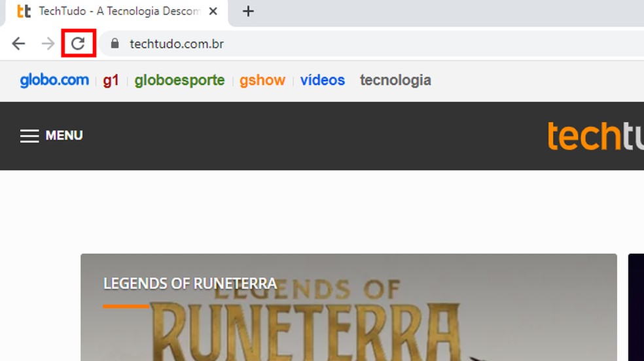The width and height of the screenshot is (644, 361).
Task: Close the TechTudo browser tab
Action: tap(213, 12)
